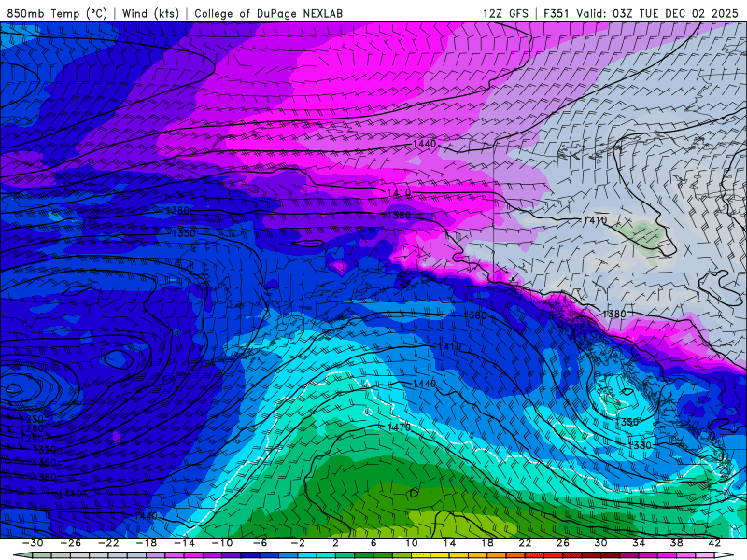The height and width of the screenshot is (560, 747).
Task: Click the legend value 18
Action: tap(486, 543)
